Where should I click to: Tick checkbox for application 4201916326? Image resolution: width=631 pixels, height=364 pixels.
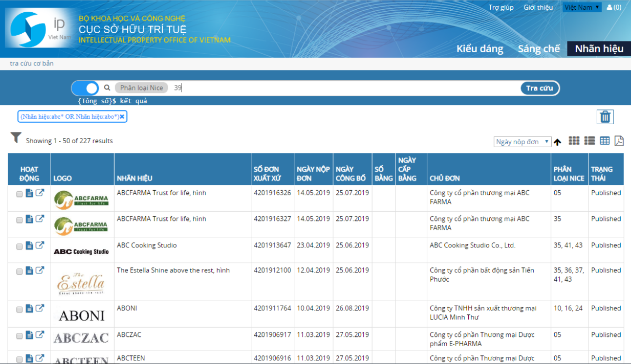tap(19, 194)
